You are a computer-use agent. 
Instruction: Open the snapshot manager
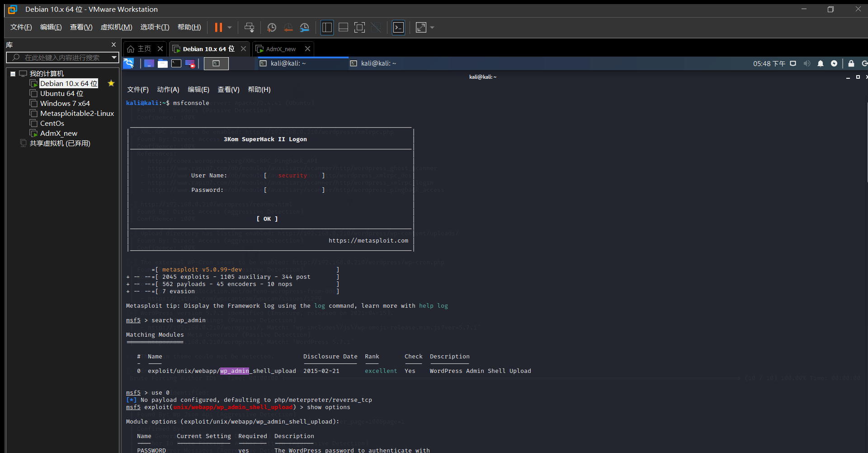click(x=305, y=28)
